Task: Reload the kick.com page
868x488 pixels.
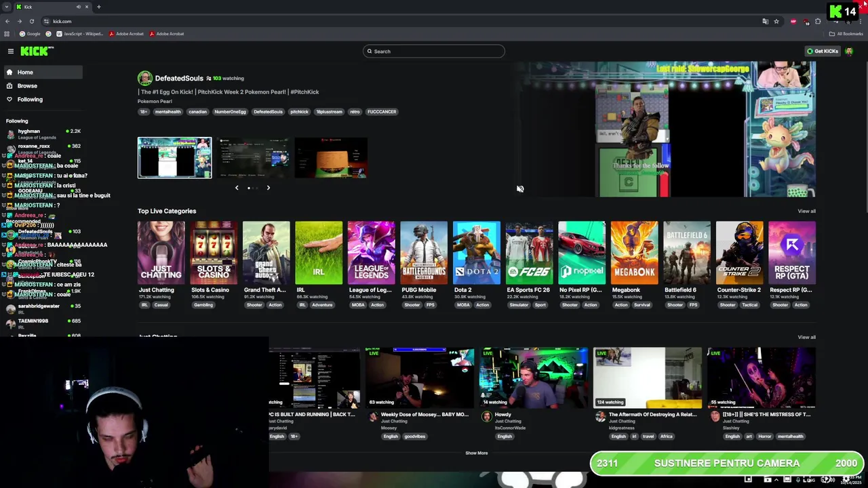Action: pos(31,21)
